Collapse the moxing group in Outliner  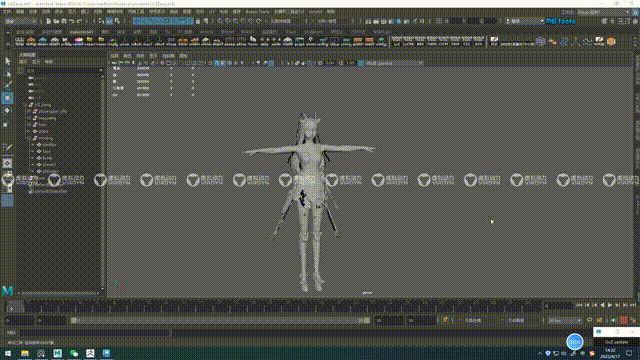(x=29, y=138)
